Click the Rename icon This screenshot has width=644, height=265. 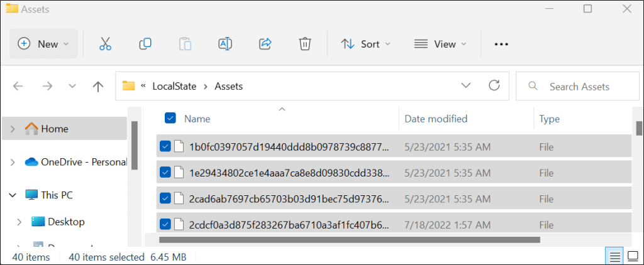click(225, 44)
